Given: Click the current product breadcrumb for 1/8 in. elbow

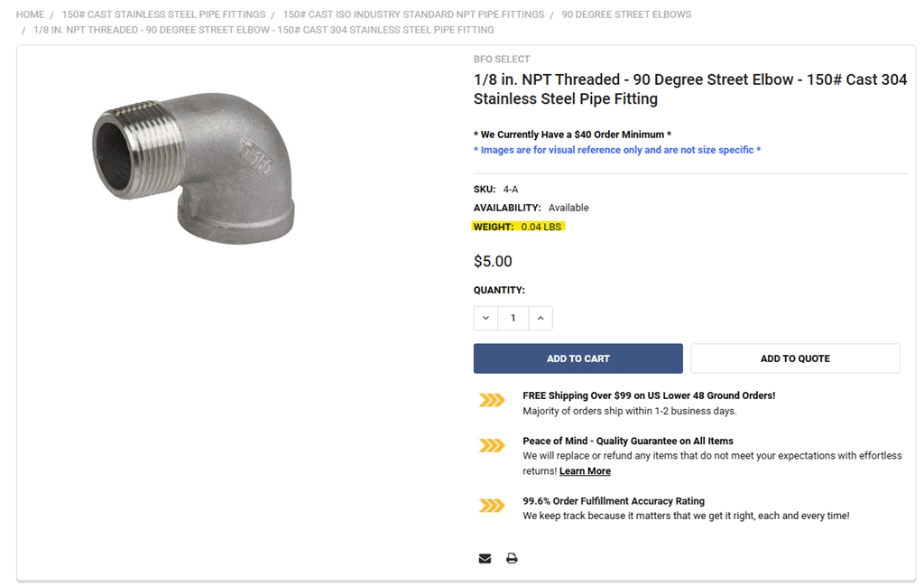Looking at the screenshot, I should point(263,30).
